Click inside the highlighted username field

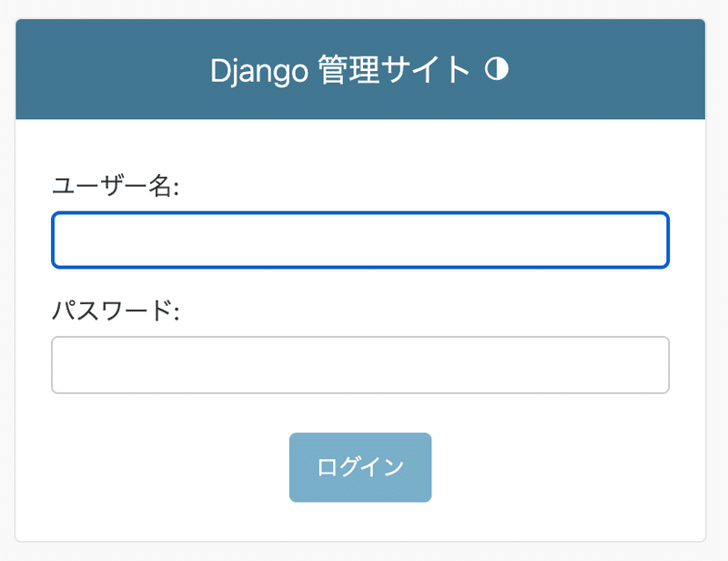[x=360, y=240]
